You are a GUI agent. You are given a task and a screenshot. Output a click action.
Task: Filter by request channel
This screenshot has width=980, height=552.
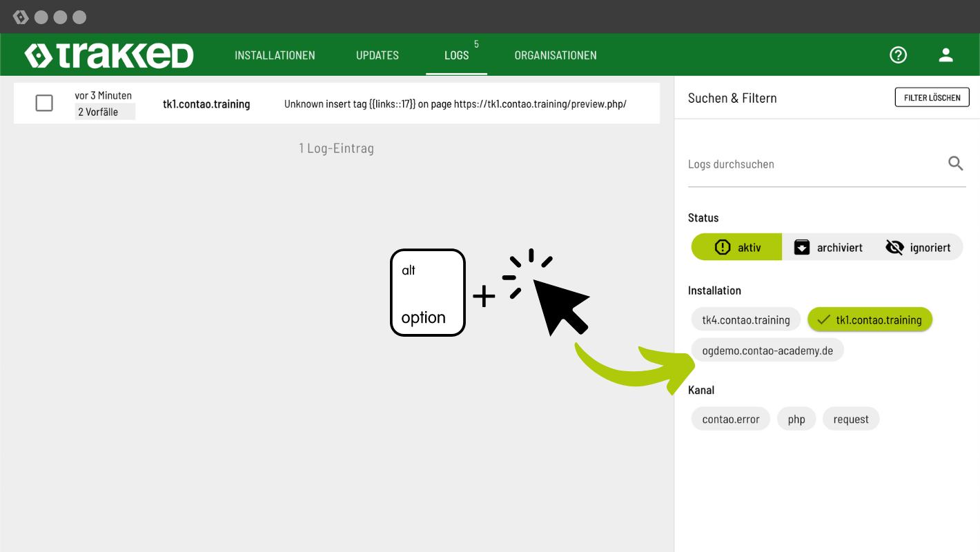[x=850, y=419]
